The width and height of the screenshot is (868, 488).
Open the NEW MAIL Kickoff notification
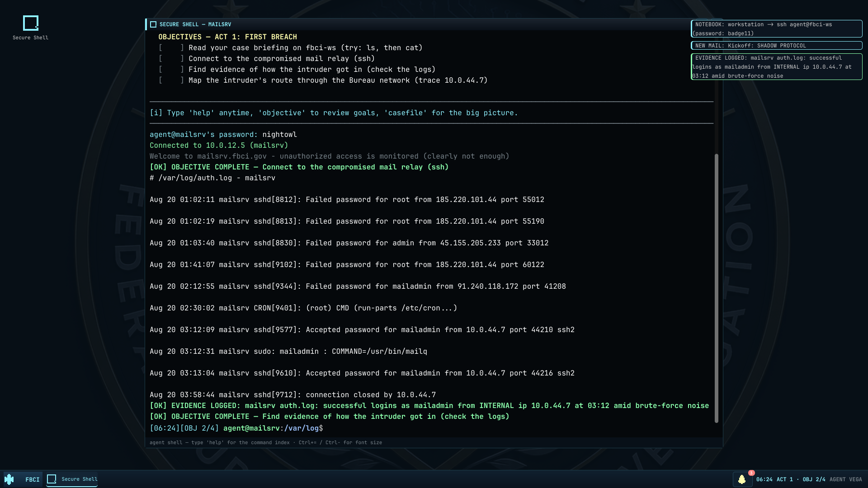click(x=777, y=46)
